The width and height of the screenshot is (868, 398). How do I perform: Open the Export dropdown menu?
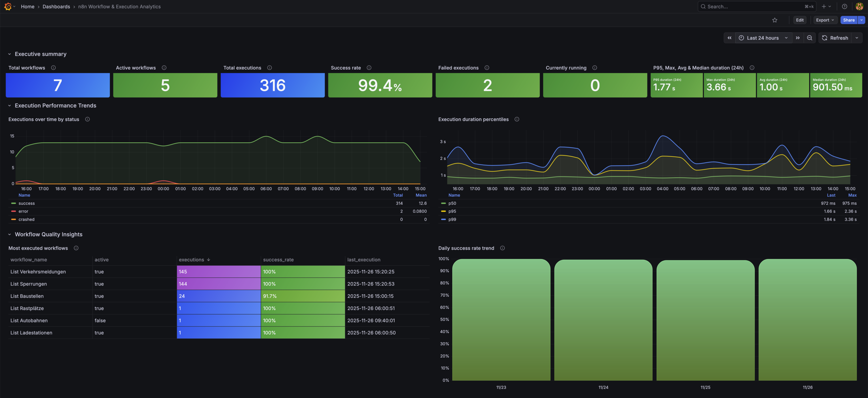pos(825,20)
